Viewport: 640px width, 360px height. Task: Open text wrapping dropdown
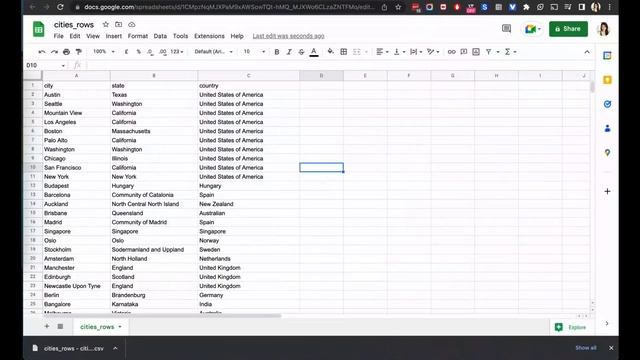(x=416, y=52)
